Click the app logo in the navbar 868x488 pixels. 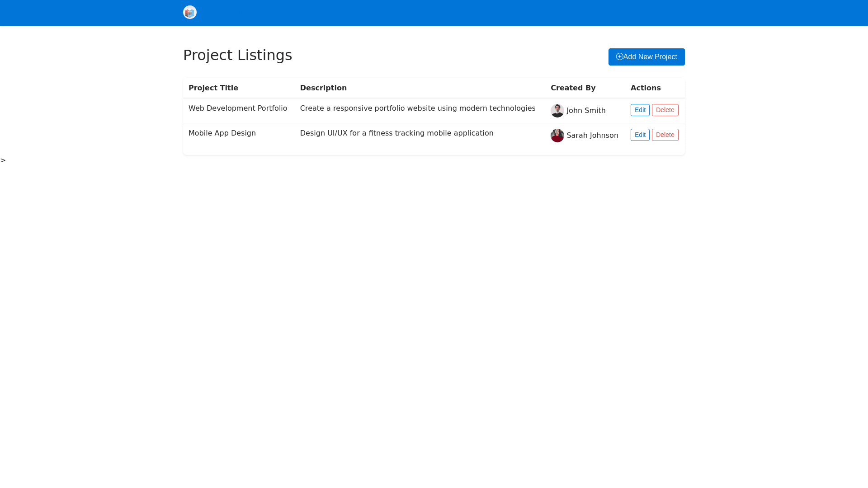tap(190, 12)
